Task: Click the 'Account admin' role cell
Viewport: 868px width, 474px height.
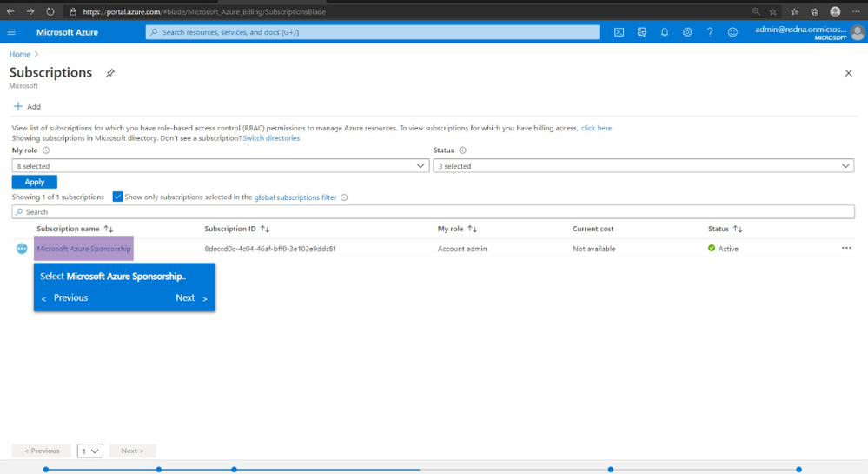Action: [462, 249]
